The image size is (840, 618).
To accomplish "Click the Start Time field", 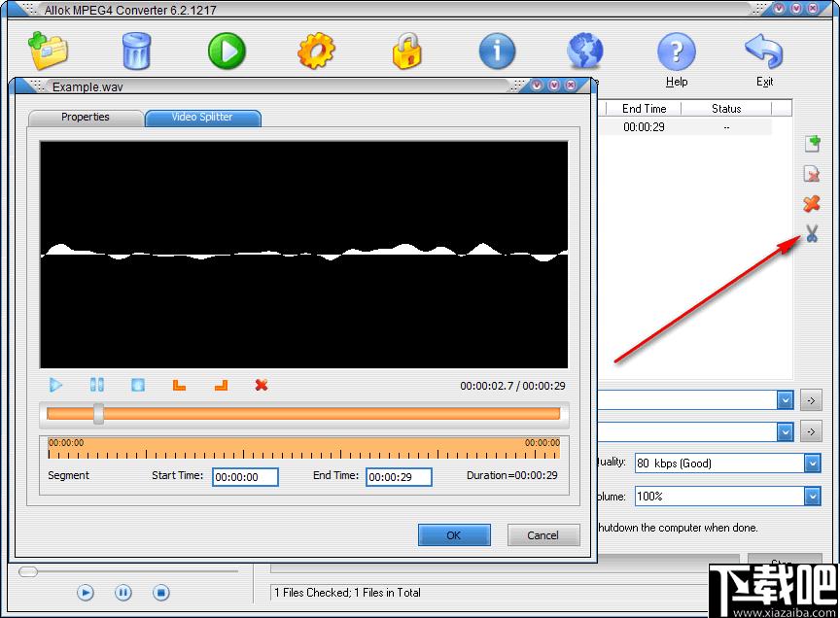I will point(245,477).
